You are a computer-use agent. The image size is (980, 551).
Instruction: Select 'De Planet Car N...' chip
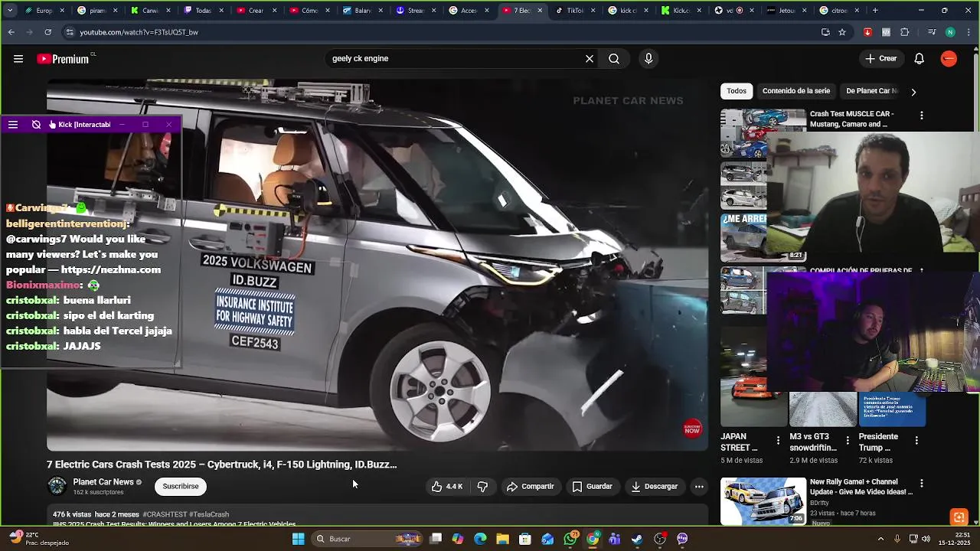pos(871,91)
